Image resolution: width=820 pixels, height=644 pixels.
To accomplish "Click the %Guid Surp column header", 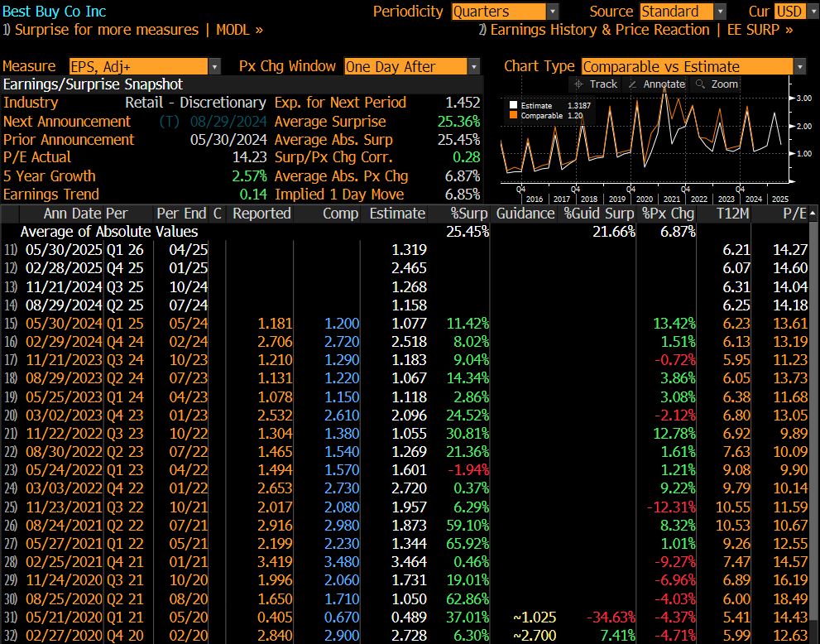I will tap(597, 214).
